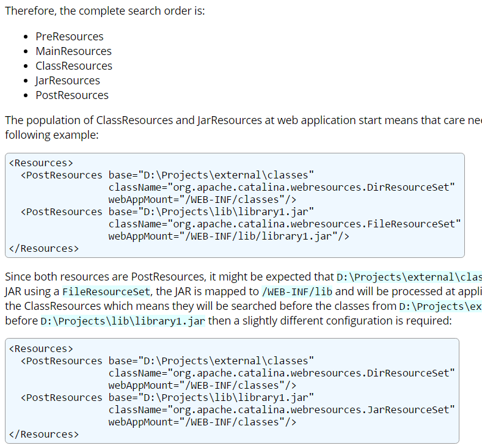Click the ClassResources list item
Screen dimensions: 482x448
(x=74, y=66)
